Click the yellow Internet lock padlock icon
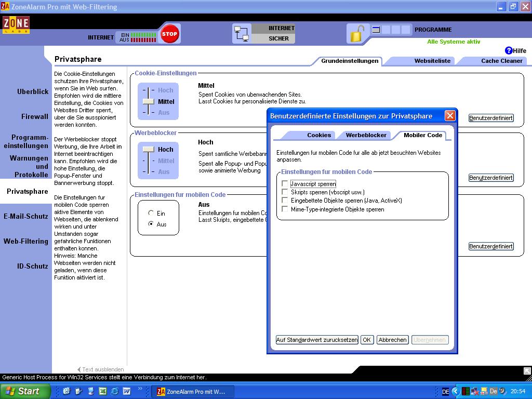Screen dimensions: 532x399 pyautogui.click(x=356, y=34)
